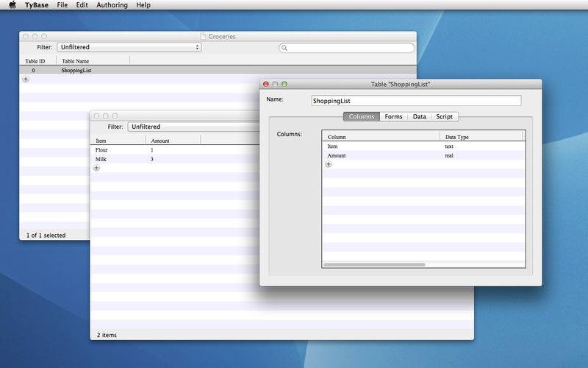Open the Help menu
This screenshot has height=368, width=588.
tap(143, 5)
